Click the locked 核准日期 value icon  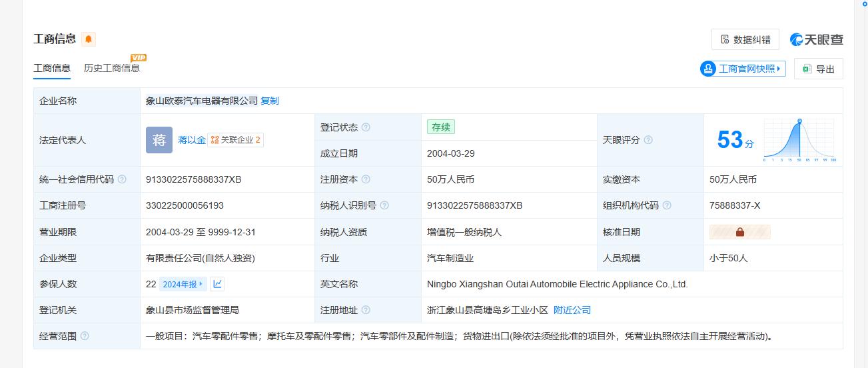click(x=740, y=232)
